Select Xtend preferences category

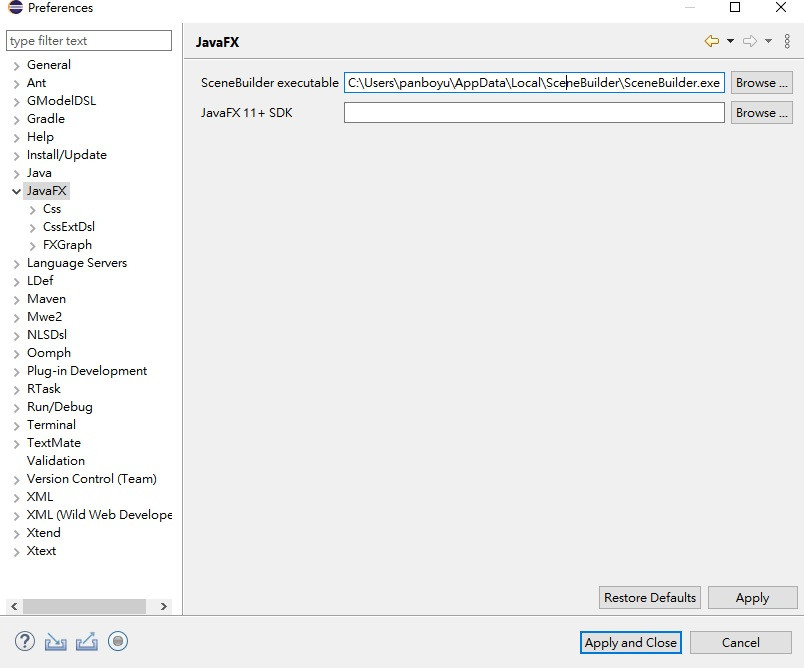click(x=44, y=533)
